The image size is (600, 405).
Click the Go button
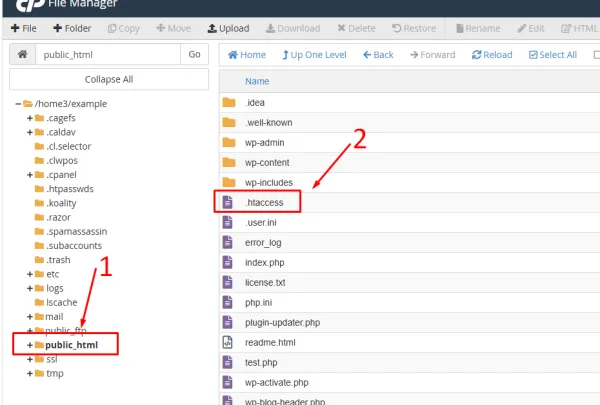(x=194, y=54)
